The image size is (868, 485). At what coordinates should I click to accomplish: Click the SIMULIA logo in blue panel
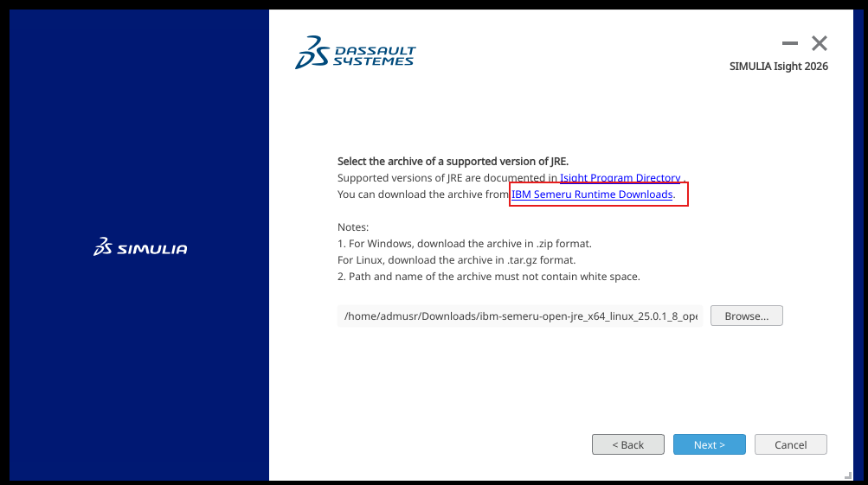[x=140, y=247]
